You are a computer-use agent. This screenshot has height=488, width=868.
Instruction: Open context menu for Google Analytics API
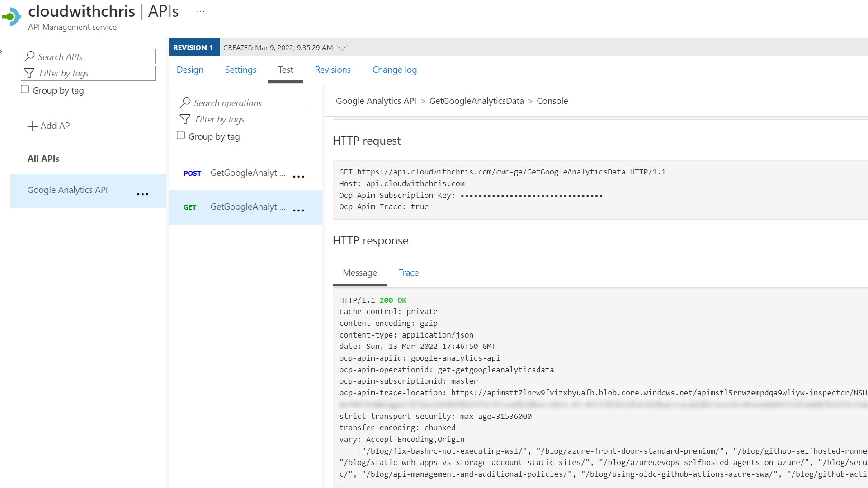[142, 194]
